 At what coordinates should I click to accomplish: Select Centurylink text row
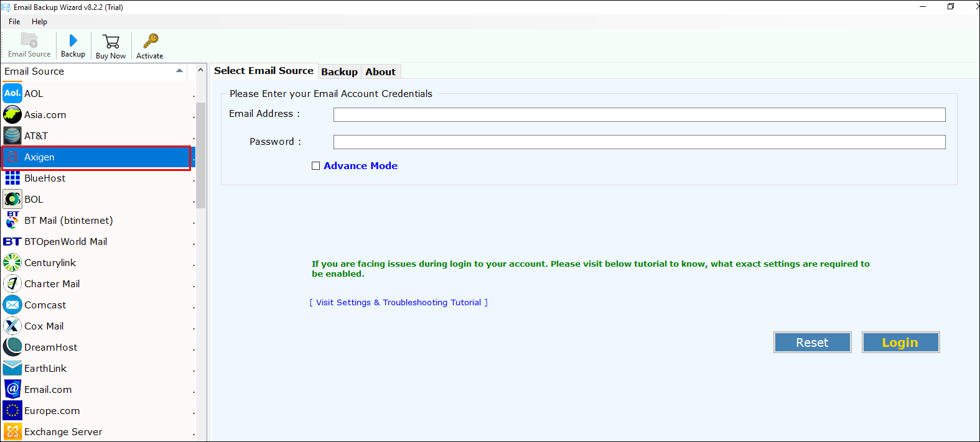tap(50, 263)
